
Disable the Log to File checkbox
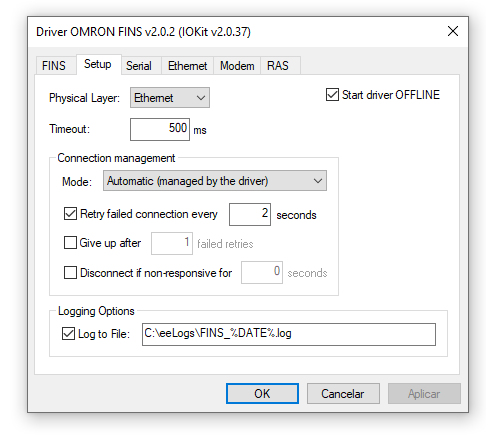68,333
